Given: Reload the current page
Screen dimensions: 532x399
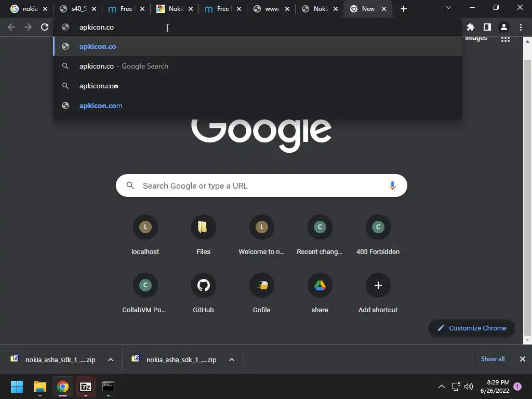Looking at the screenshot, I should pyautogui.click(x=45, y=27).
